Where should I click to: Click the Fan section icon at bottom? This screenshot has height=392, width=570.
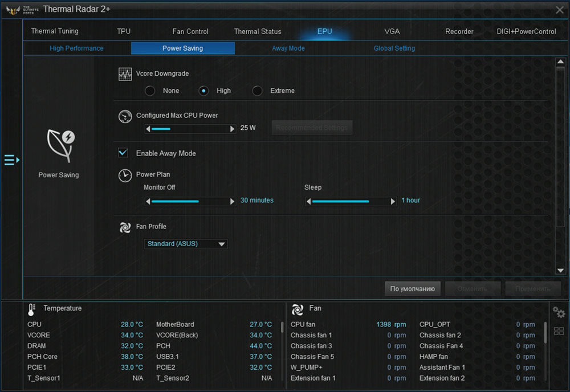coord(298,309)
